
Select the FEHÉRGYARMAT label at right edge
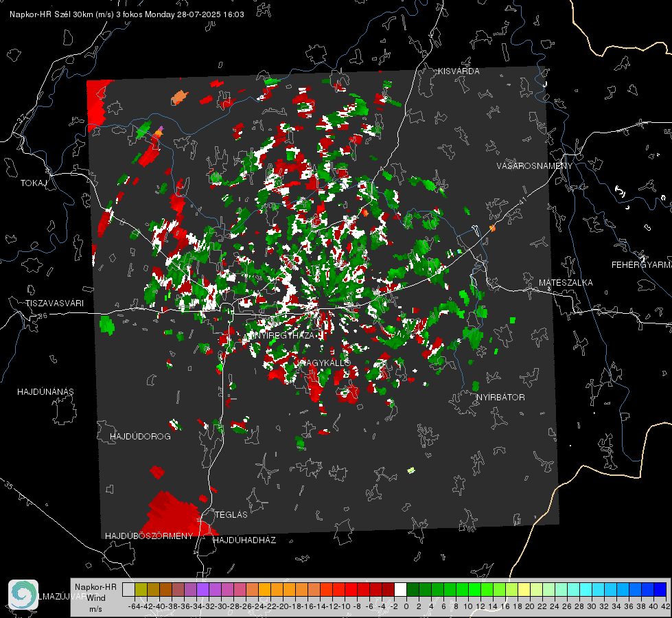pos(642,265)
